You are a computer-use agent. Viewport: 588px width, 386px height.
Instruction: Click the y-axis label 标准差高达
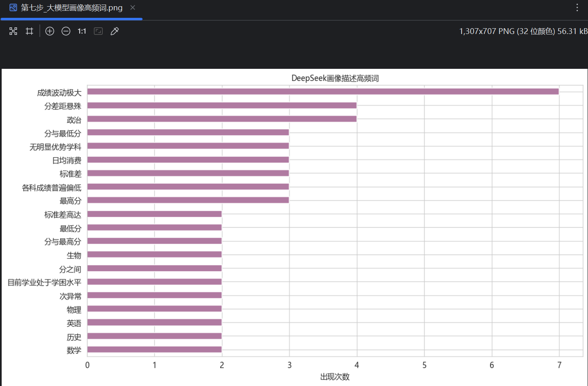63,215
